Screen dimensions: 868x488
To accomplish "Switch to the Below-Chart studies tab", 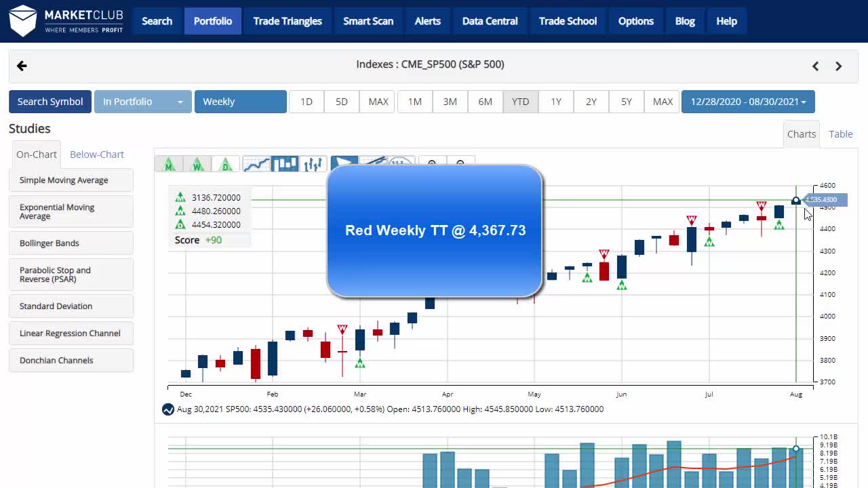I will click(97, 155).
